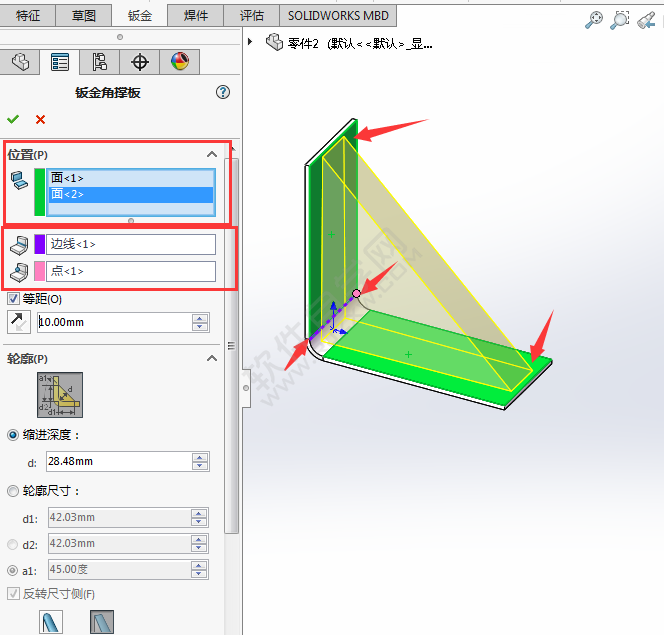The height and width of the screenshot is (635, 664).
Task: Cancel gusset with the red X
Action: 40,120
